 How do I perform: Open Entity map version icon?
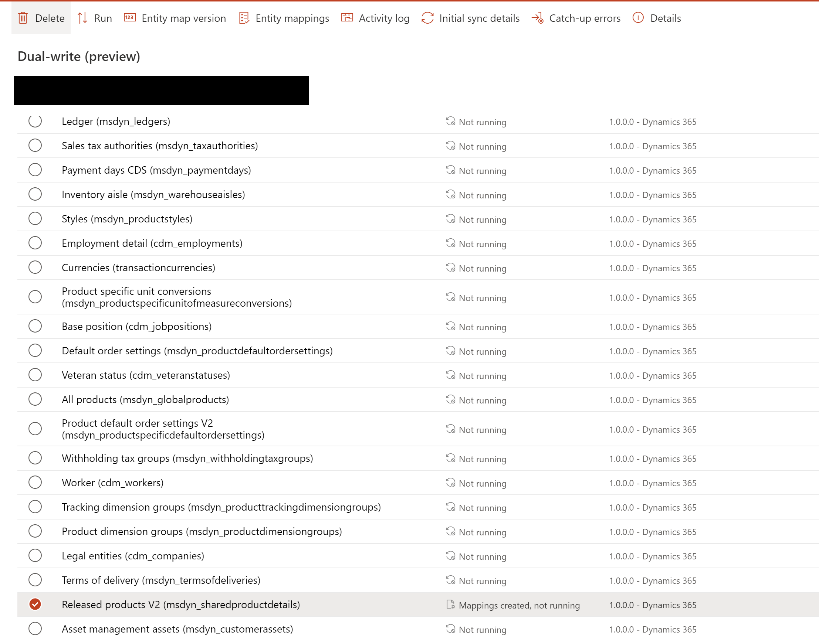click(x=130, y=18)
